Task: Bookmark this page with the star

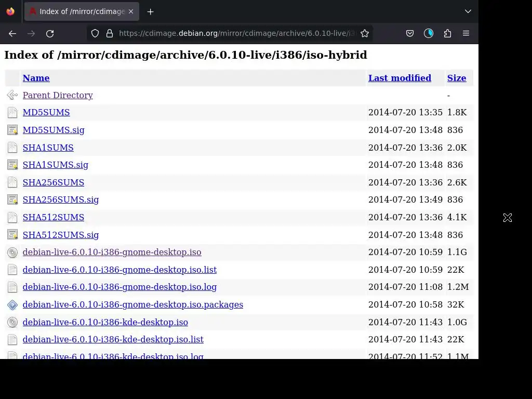Action: 365,33
